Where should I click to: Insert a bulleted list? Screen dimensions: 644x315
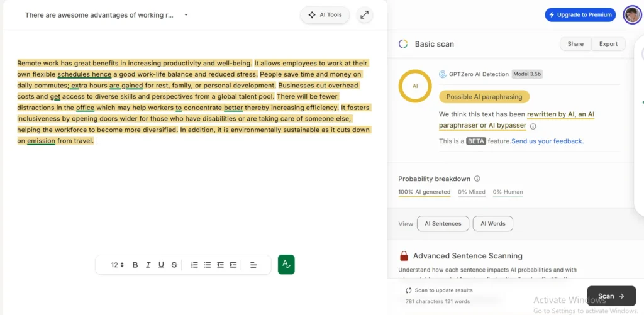pos(208,265)
